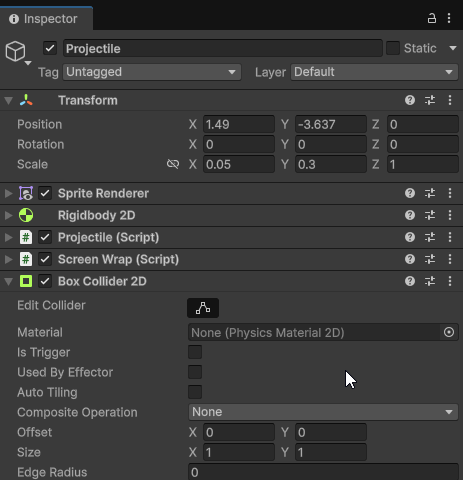Open the Projectile (Script) presets icon
The height and width of the screenshot is (480, 463).
pyautogui.click(x=430, y=237)
